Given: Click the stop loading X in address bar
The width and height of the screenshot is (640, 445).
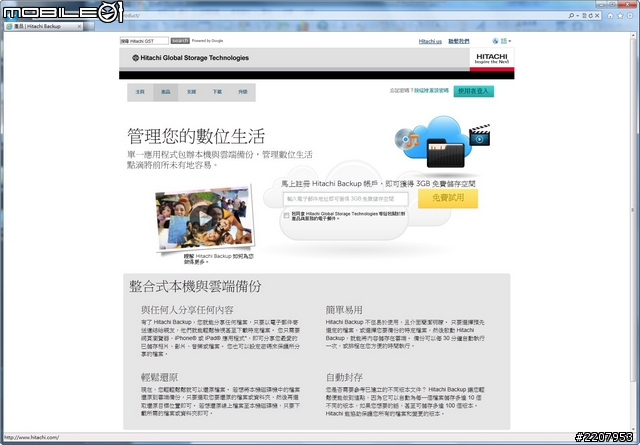Looking at the screenshot, I should [597, 16].
